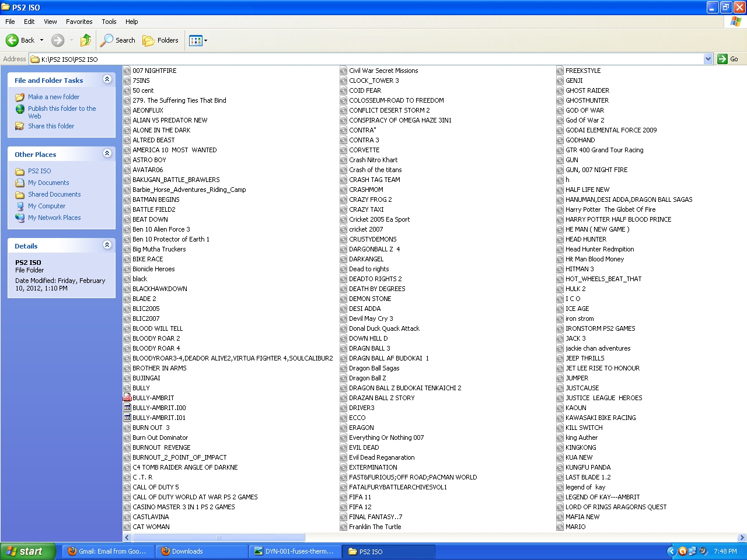Click the Up one level folder icon
The width and height of the screenshot is (747, 560).
pyautogui.click(x=86, y=40)
